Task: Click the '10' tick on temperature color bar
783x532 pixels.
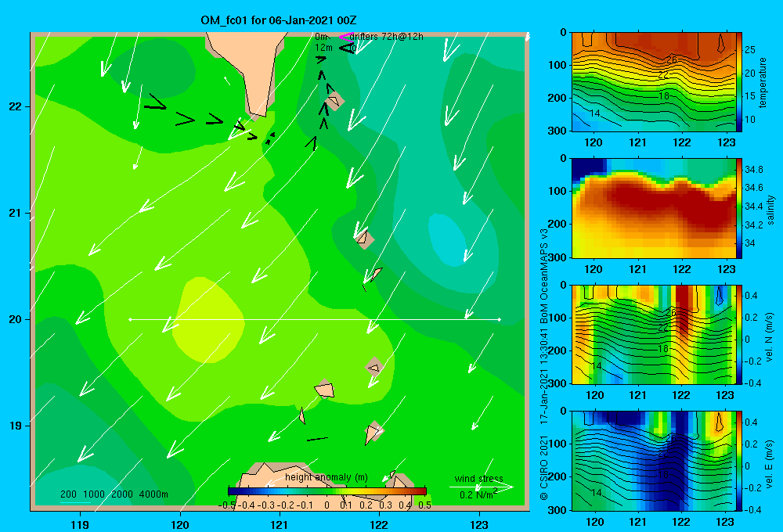Action: [x=750, y=119]
